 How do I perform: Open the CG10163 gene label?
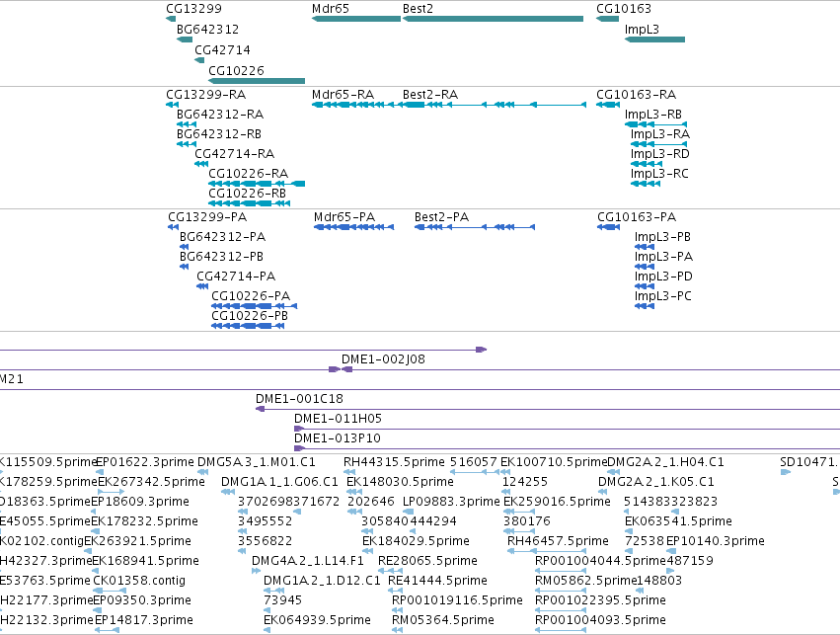[624, 9]
